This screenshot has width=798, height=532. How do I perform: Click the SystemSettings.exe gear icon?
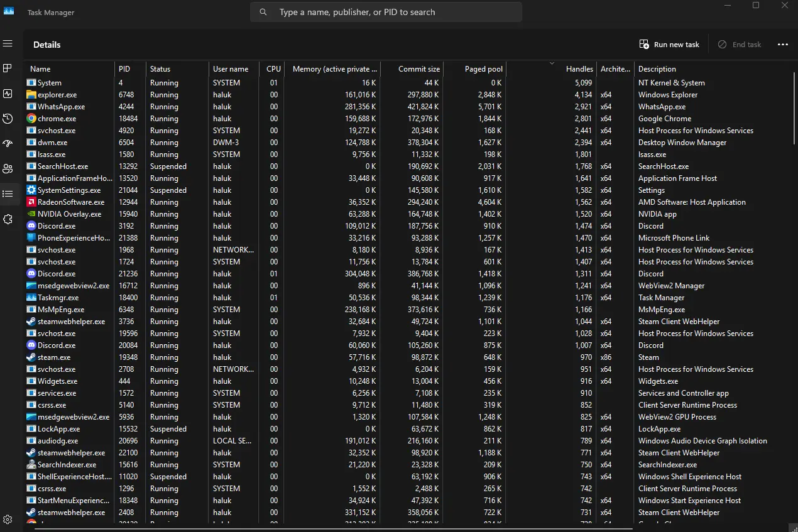click(x=31, y=190)
